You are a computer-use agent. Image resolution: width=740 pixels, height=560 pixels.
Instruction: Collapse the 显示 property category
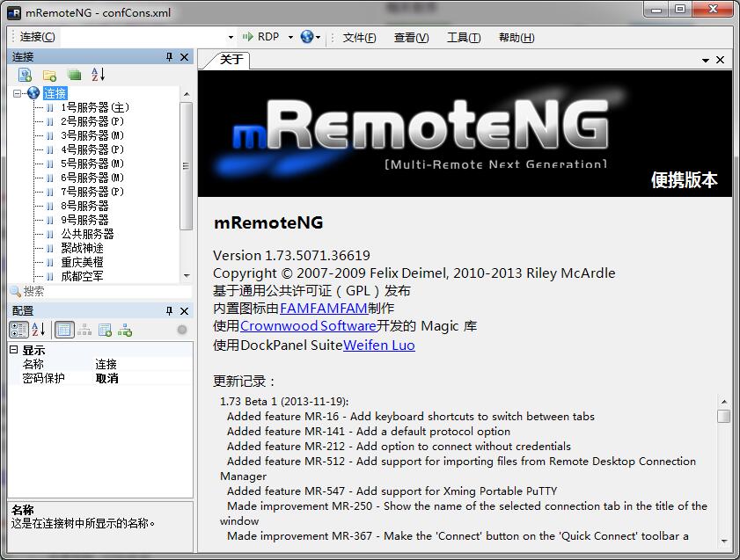point(14,350)
